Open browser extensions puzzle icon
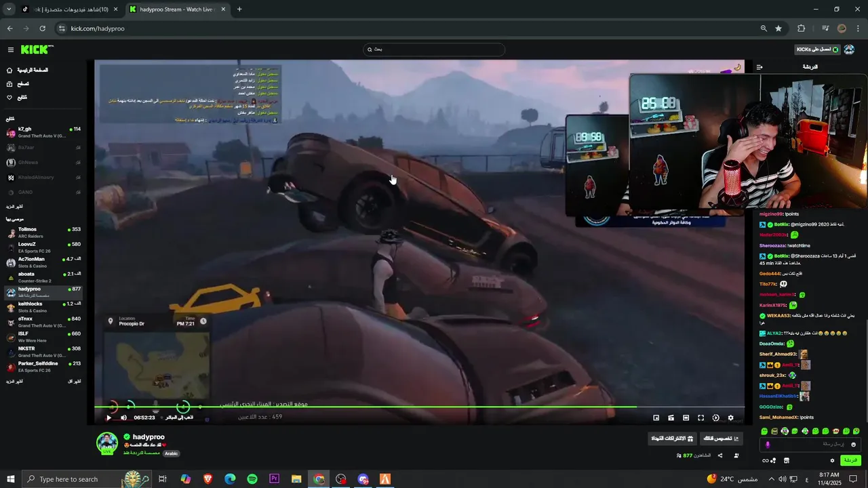Viewport: 868px width, 488px height. click(801, 28)
